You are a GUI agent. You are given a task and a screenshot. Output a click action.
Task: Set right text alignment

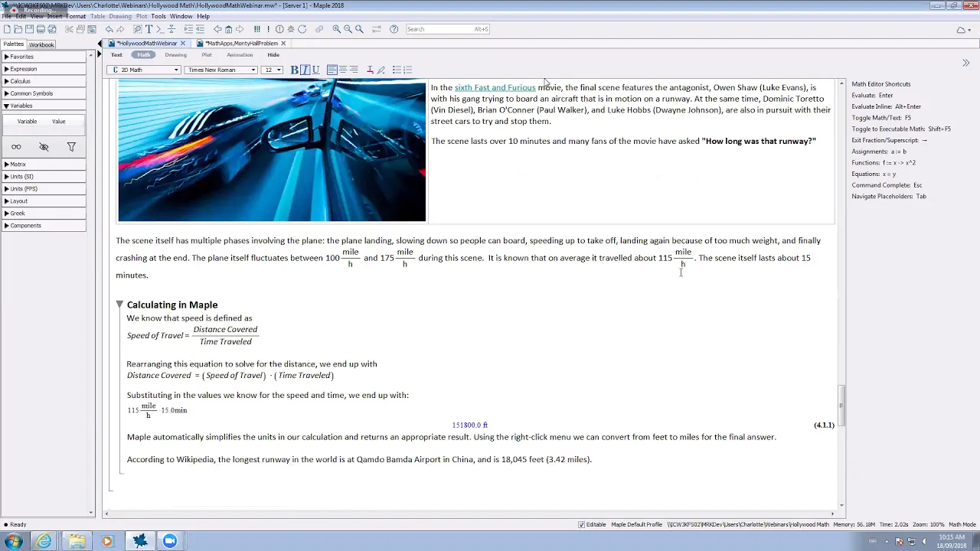(354, 70)
